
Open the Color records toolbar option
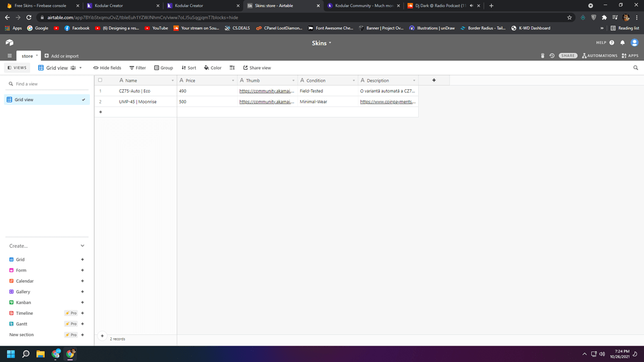click(213, 68)
